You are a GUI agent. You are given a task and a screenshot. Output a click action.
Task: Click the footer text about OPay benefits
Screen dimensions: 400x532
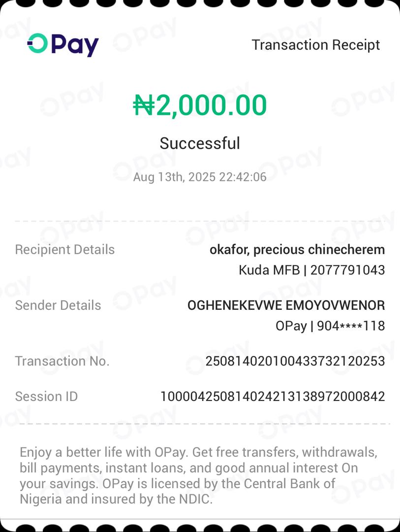tap(199, 475)
